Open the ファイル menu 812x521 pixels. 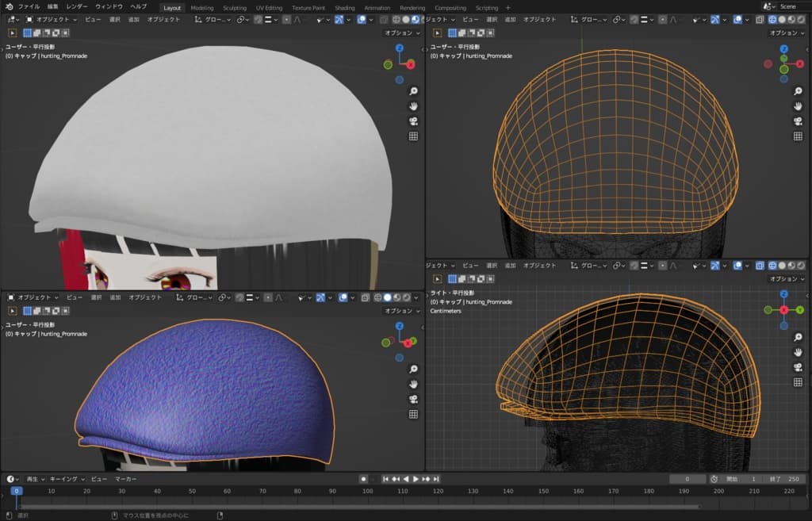click(29, 6)
